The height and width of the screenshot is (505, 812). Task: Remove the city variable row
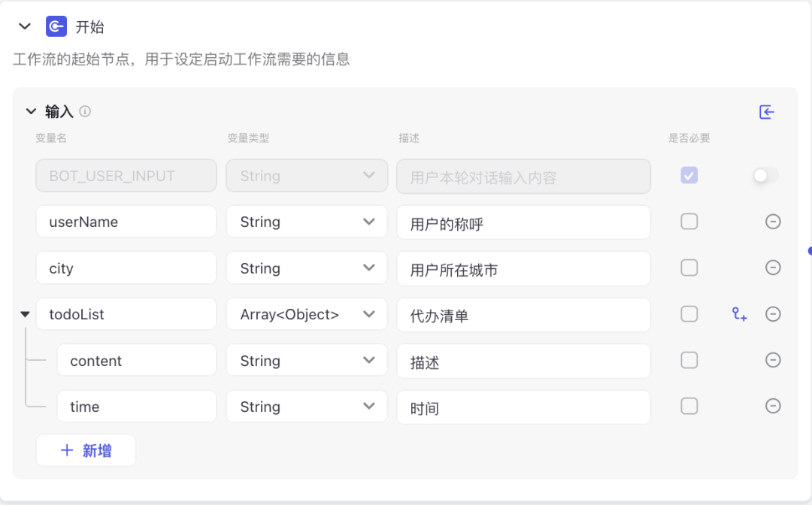773,268
